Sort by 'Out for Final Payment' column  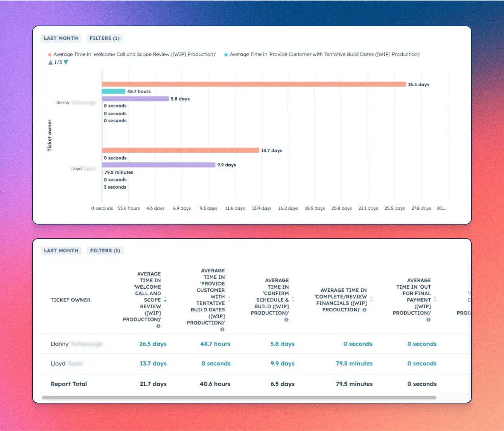435,299
